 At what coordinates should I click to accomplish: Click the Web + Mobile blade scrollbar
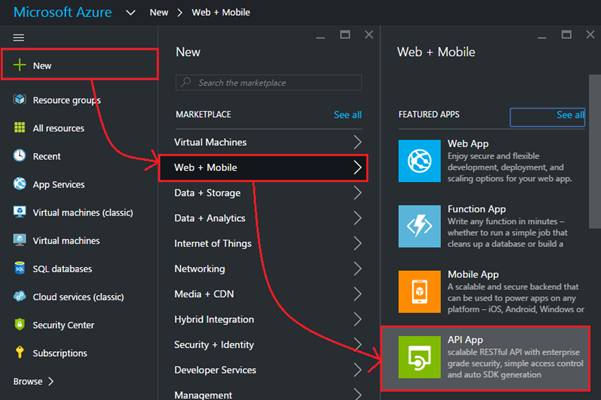click(595, 152)
